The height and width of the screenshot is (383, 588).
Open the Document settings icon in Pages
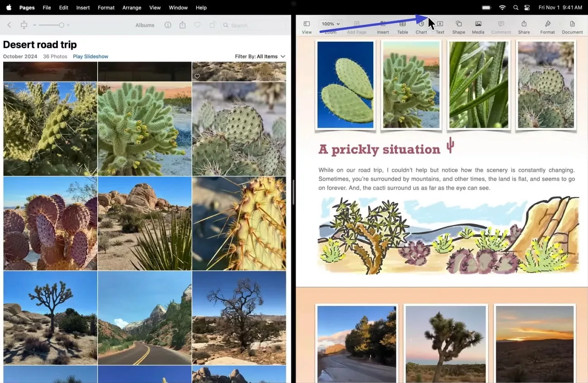pos(572,26)
